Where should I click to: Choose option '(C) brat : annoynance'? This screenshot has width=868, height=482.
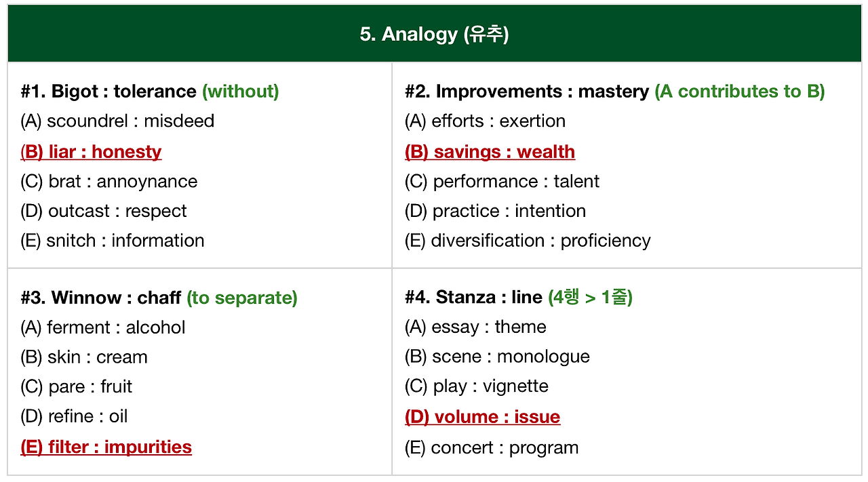point(109,182)
